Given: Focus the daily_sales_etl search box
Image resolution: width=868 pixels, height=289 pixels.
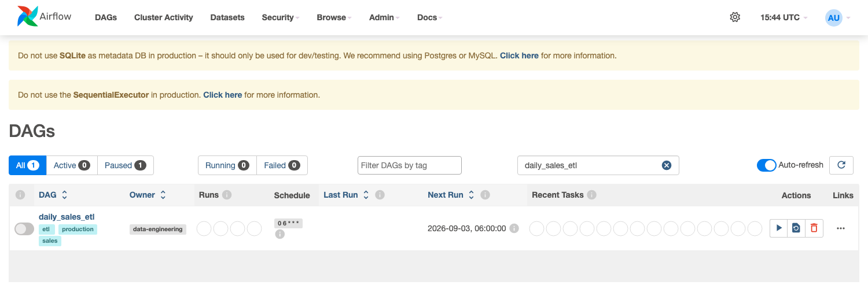Looking at the screenshot, I should point(598,165).
